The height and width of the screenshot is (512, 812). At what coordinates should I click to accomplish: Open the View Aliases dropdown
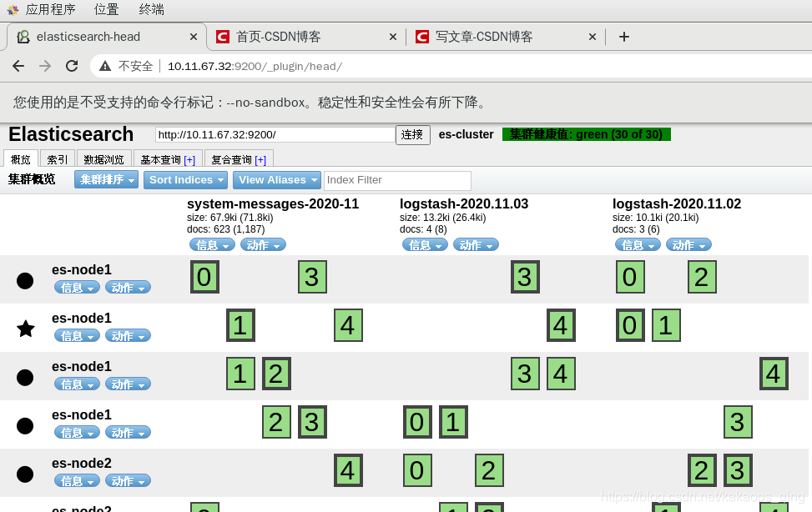277,179
